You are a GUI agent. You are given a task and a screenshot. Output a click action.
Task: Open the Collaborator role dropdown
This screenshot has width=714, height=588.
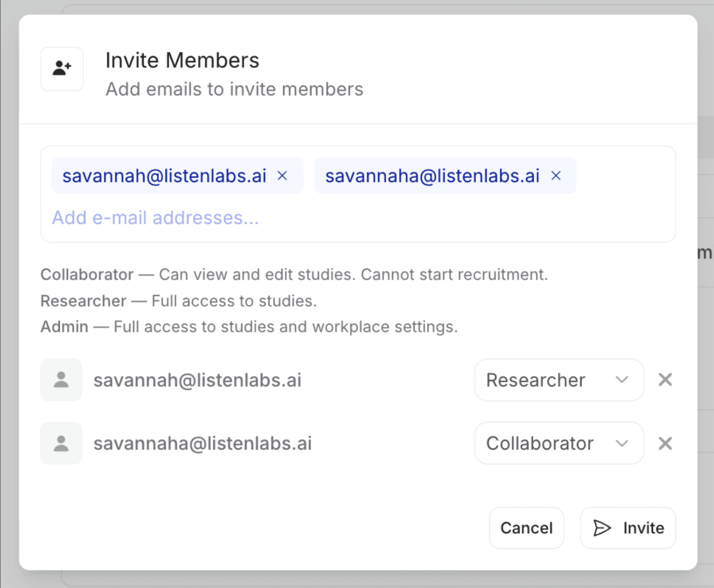[x=559, y=443]
